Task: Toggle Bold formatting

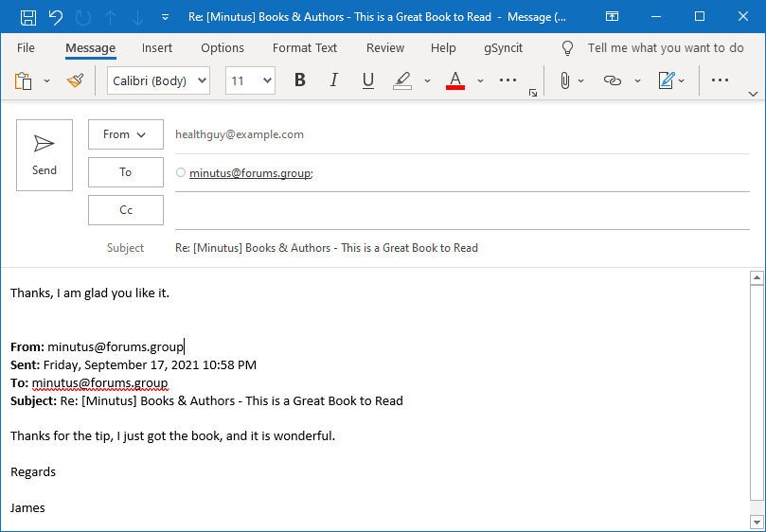Action: click(x=300, y=80)
